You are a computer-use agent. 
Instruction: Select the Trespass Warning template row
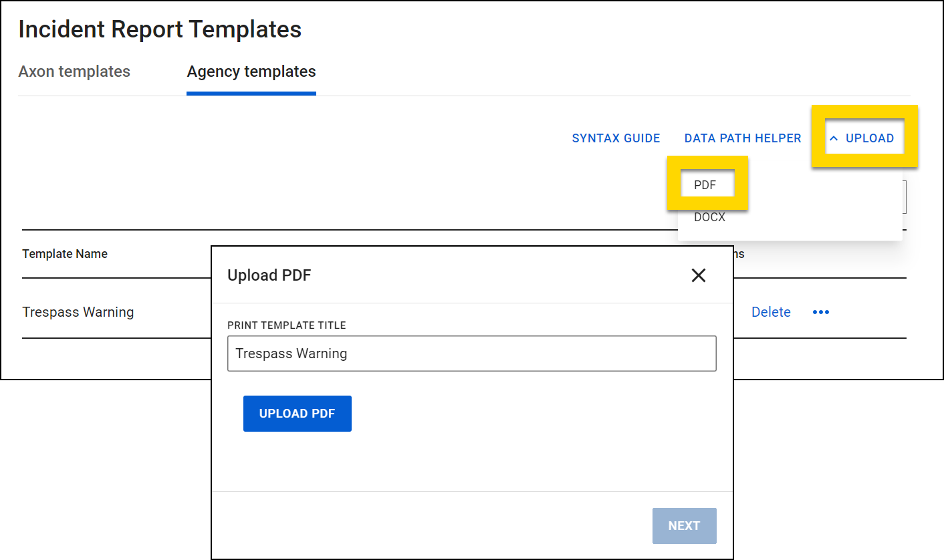coord(78,312)
